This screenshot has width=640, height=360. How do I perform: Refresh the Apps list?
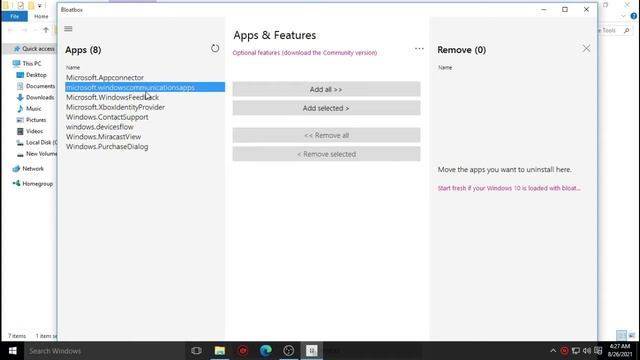pos(215,48)
